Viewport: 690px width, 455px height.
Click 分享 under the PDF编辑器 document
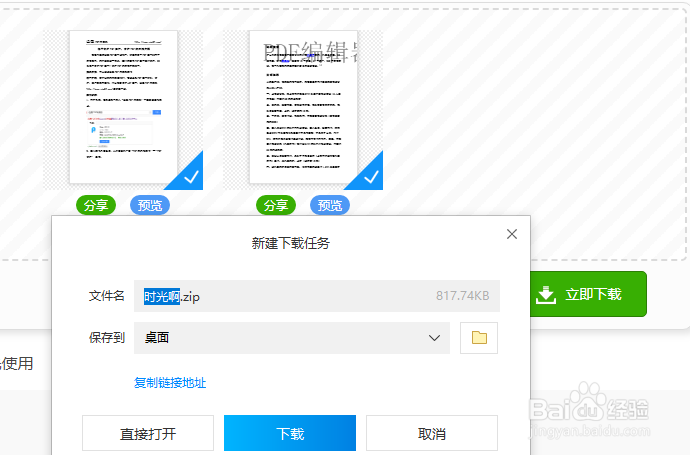point(276,205)
